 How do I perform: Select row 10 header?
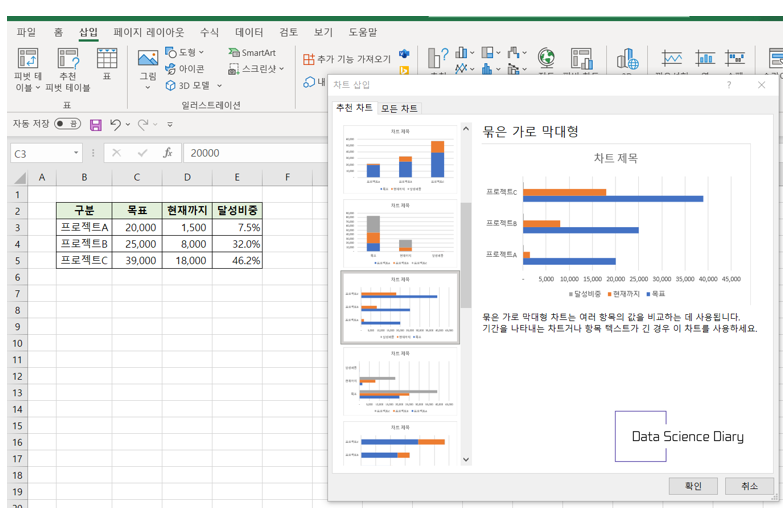17,343
